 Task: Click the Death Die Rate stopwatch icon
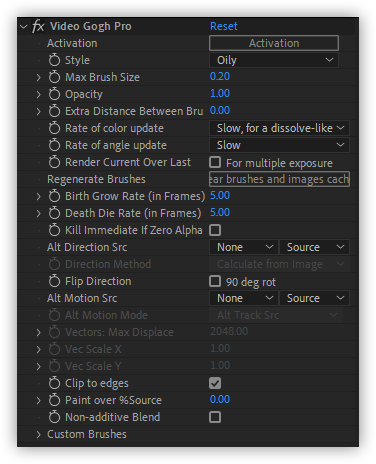pyautogui.click(x=54, y=213)
